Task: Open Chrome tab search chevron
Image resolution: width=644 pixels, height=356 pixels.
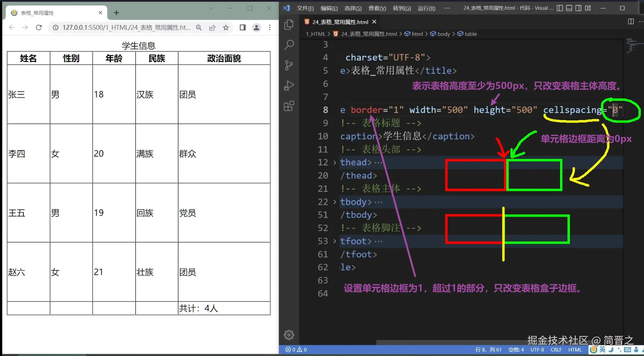Action: click(x=211, y=8)
